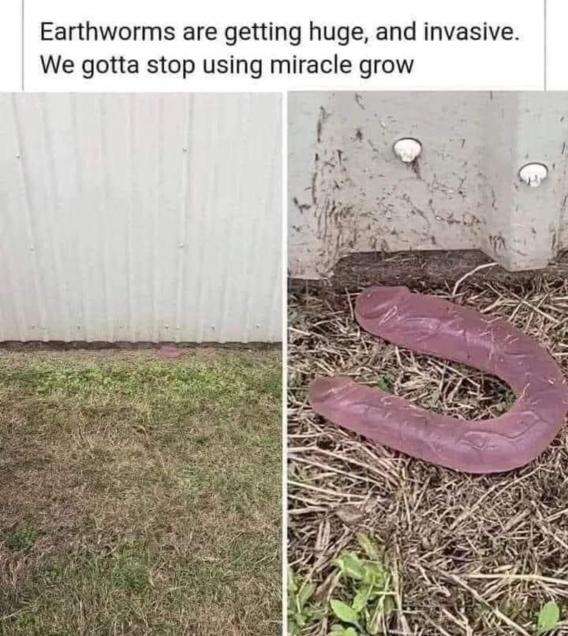Screen dimensions: 568x636
Task: Click the white divider between the two photos
Action: pos(285,364)
